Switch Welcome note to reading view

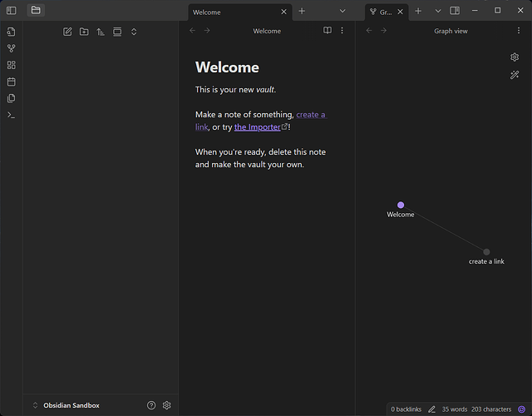click(328, 31)
